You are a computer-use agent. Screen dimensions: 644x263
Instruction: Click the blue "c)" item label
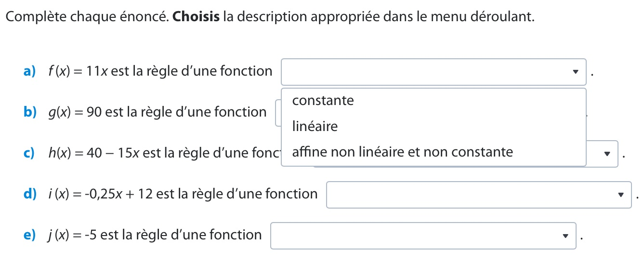[29, 154]
